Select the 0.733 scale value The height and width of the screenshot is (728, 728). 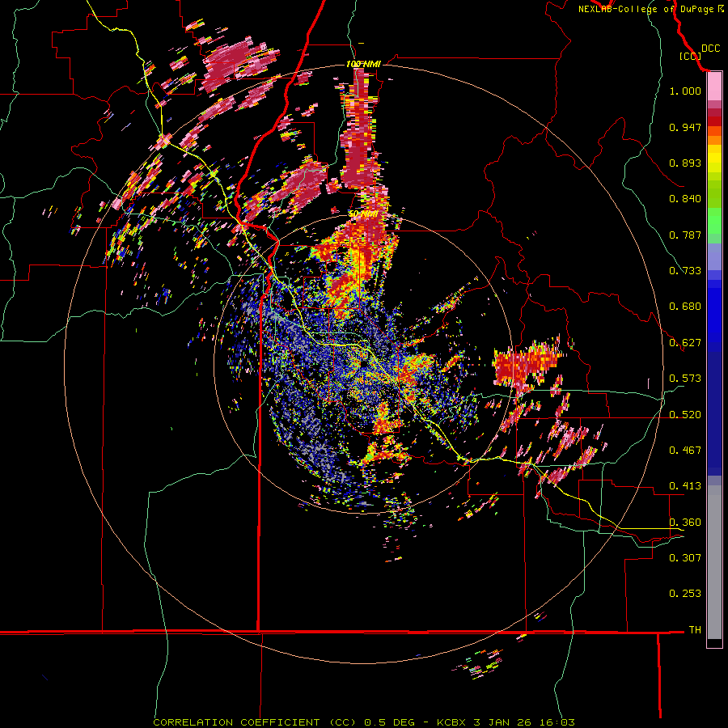click(x=685, y=271)
